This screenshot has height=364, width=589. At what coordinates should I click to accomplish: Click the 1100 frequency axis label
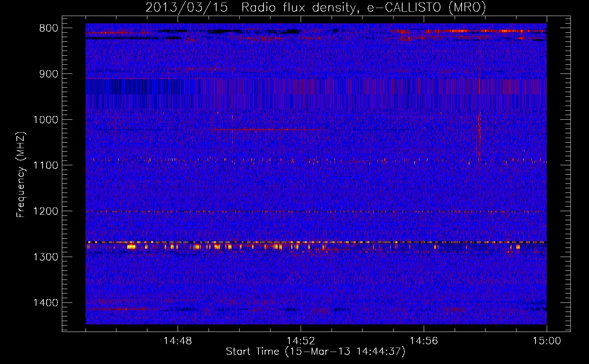coord(46,165)
